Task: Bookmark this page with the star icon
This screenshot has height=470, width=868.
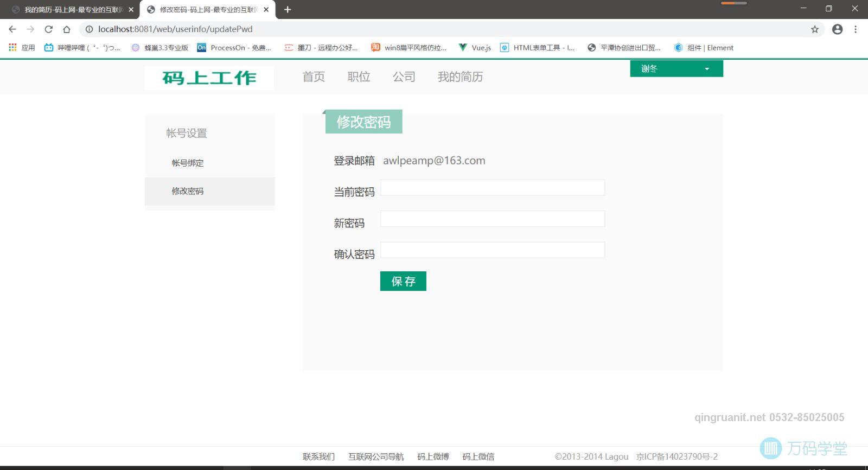Action: tap(814, 29)
